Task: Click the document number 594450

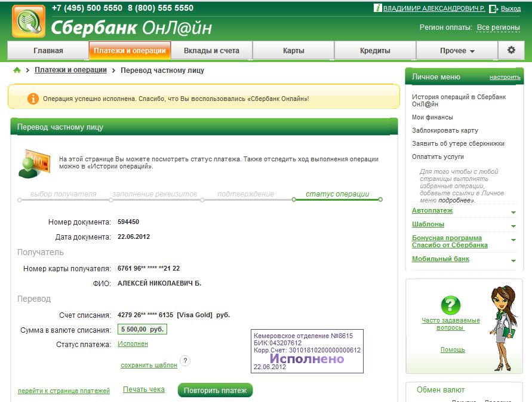Action: click(x=128, y=222)
